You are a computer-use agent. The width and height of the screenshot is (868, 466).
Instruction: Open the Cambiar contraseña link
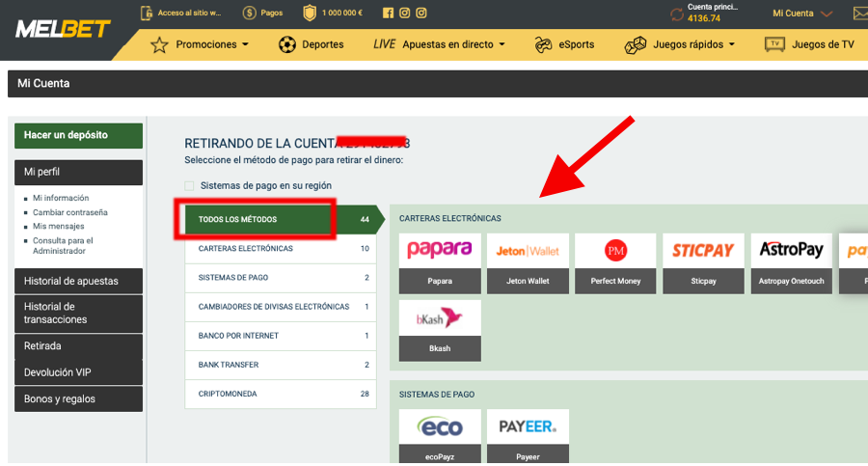click(x=70, y=212)
